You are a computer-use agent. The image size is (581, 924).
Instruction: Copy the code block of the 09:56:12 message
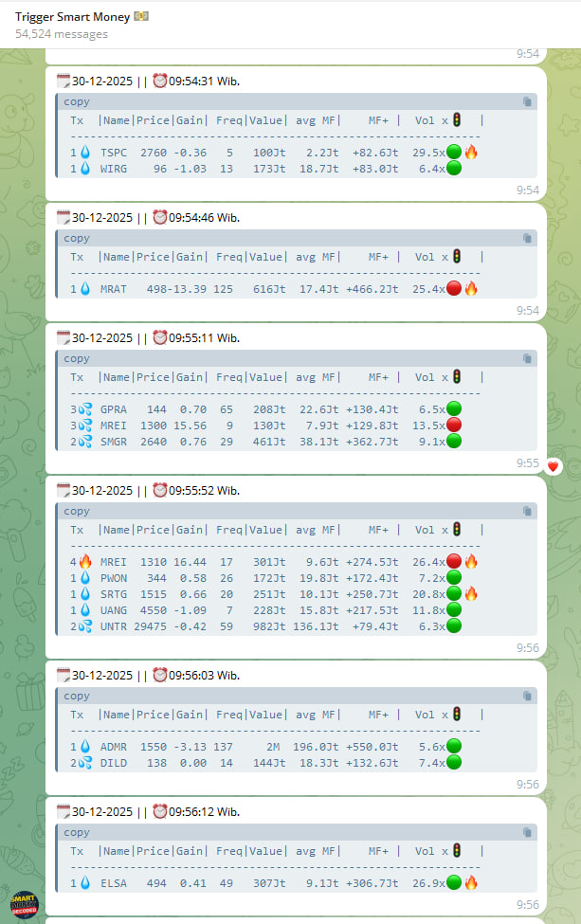(x=527, y=832)
